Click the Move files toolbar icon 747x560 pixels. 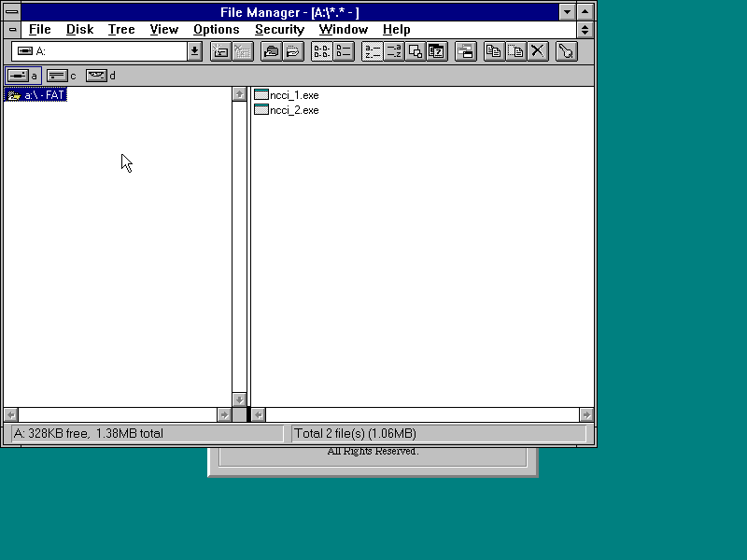click(x=516, y=51)
